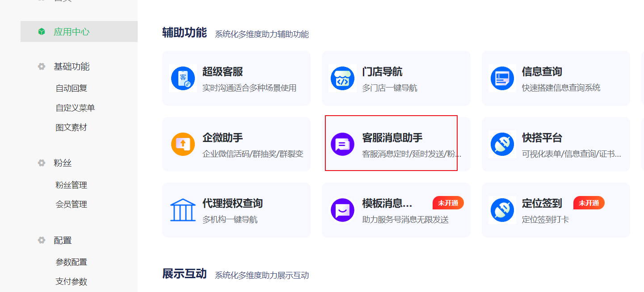
Task: Click the 代理授权查询 card title
Action: pyautogui.click(x=232, y=203)
